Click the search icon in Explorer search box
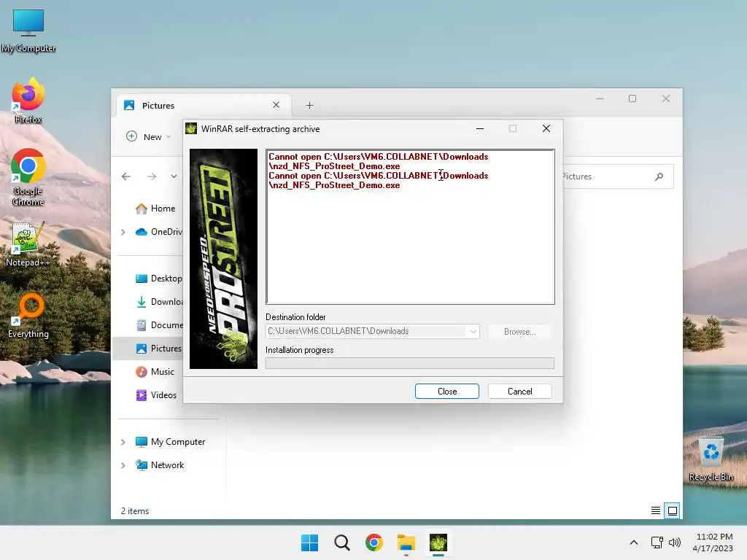The width and height of the screenshot is (747, 560). click(x=659, y=176)
